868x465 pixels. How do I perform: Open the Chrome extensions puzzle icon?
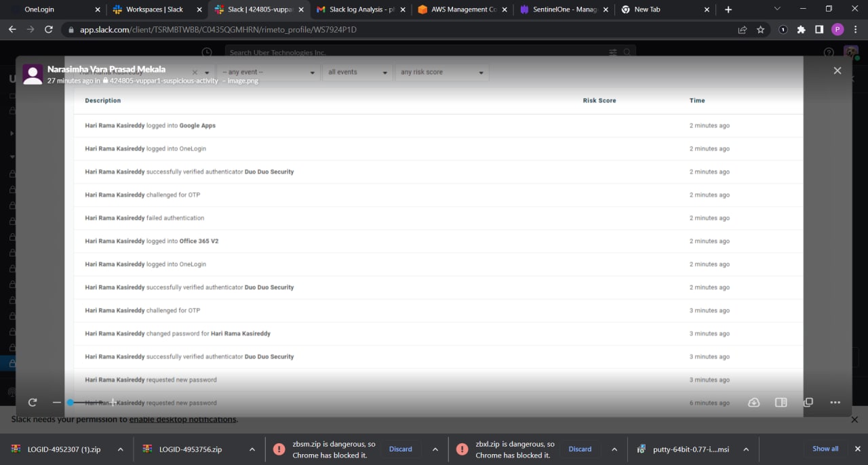(x=802, y=30)
